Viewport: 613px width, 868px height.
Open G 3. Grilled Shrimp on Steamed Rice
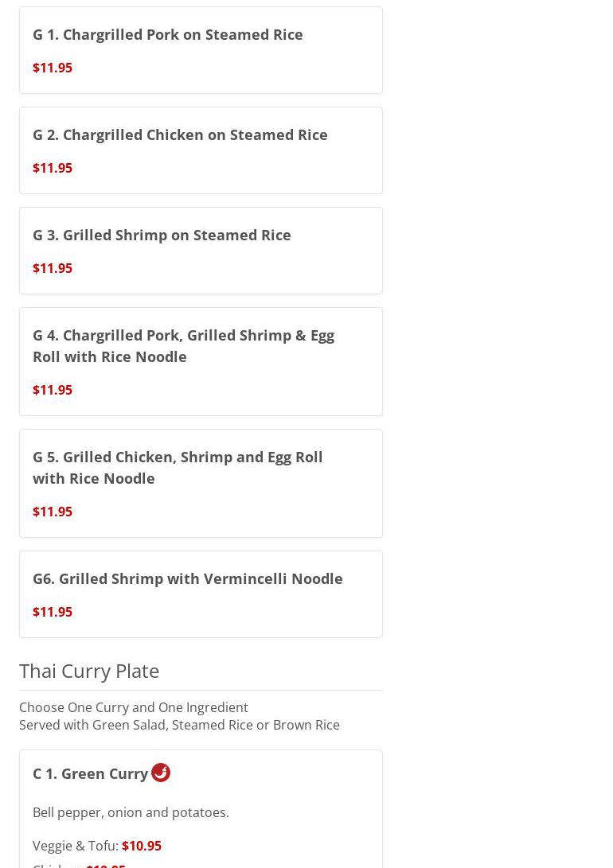point(162,235)
